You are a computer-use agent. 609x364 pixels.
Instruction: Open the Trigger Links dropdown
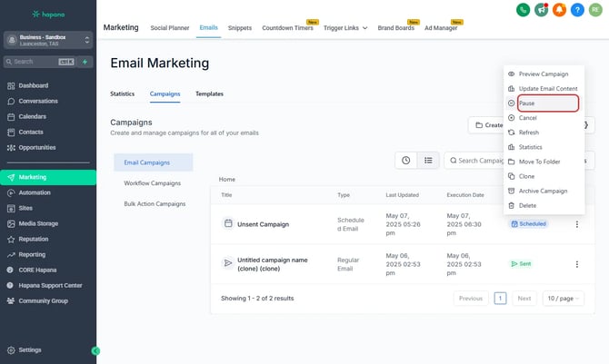[x=345, y=28]
